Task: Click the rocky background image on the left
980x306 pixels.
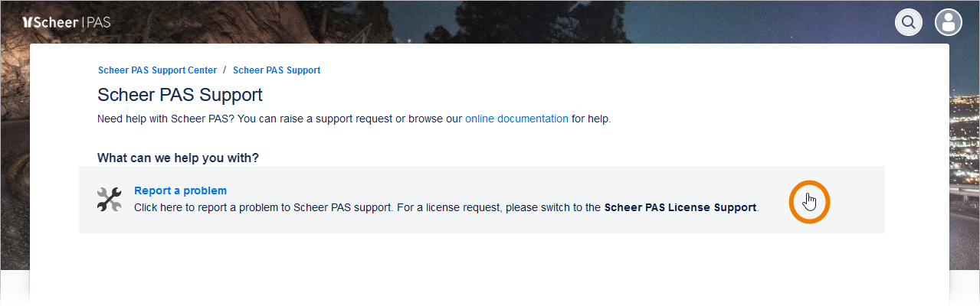Action: pos(14,153)
